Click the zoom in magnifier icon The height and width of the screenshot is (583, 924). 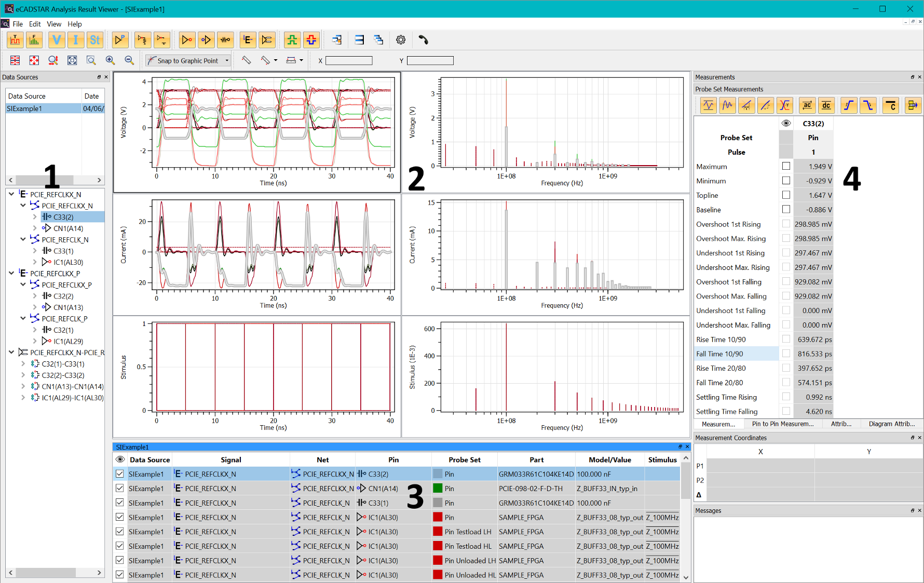110,60
